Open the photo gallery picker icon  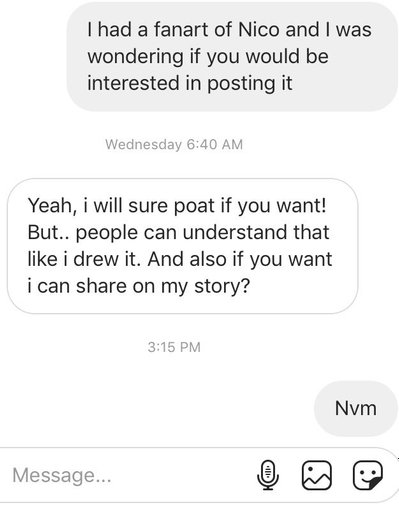tap(317, 475)
